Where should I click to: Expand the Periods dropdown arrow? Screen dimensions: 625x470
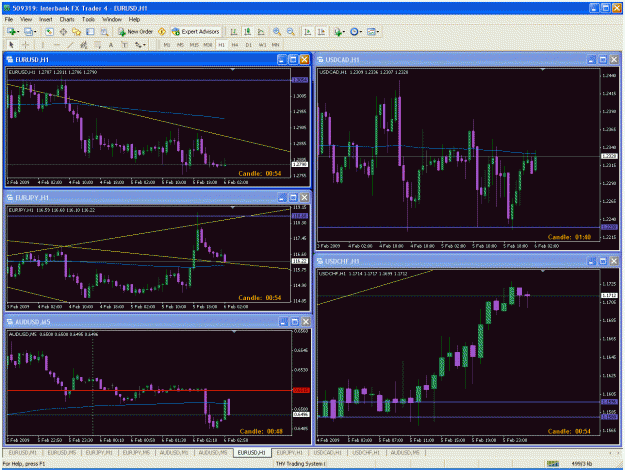[x=360, y=31]
